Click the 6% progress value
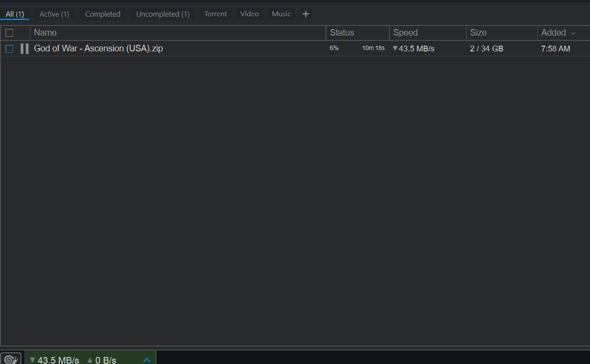The image size is (590, 364). click(334, 48)
